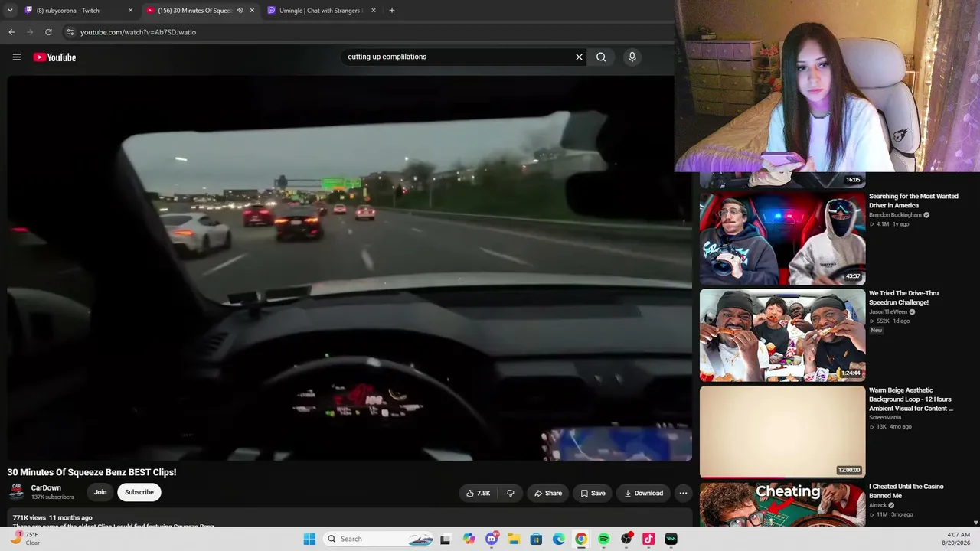Open the YouTube guide hamburger menu
980x551 pixels.
pyautogui.click(x=16, y=57)
